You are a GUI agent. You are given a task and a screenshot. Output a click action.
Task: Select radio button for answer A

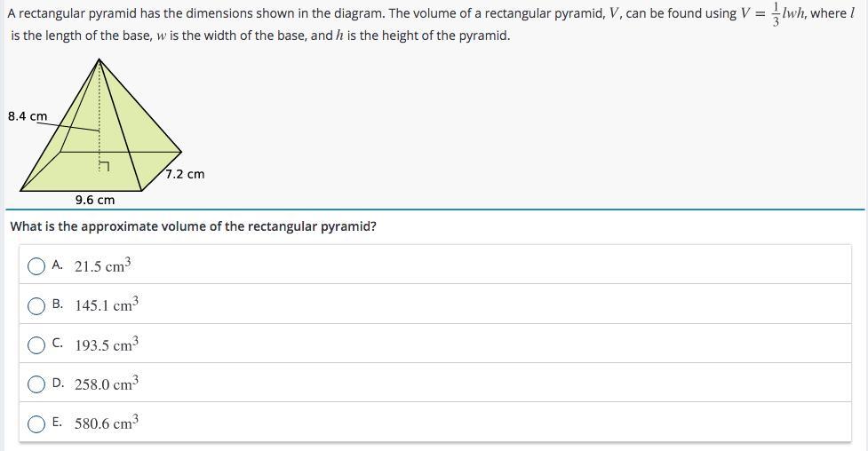click(x=36, y=266)
